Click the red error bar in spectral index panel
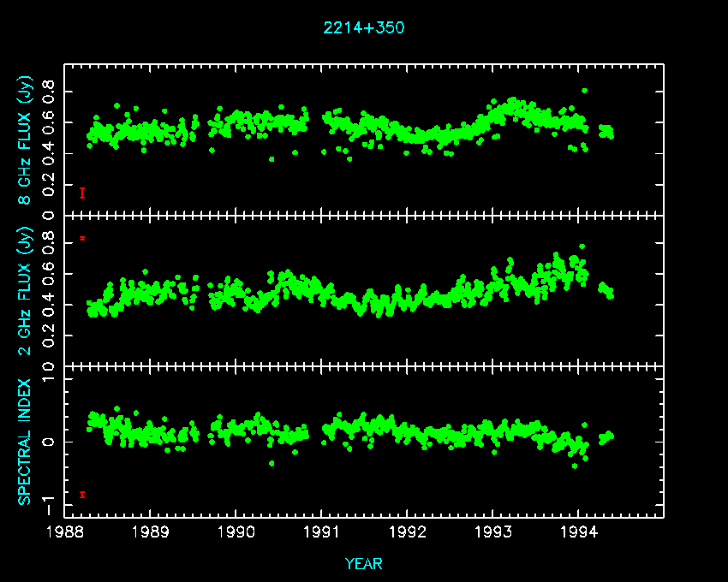Viewport: 728px width, 582px height. 82,494
